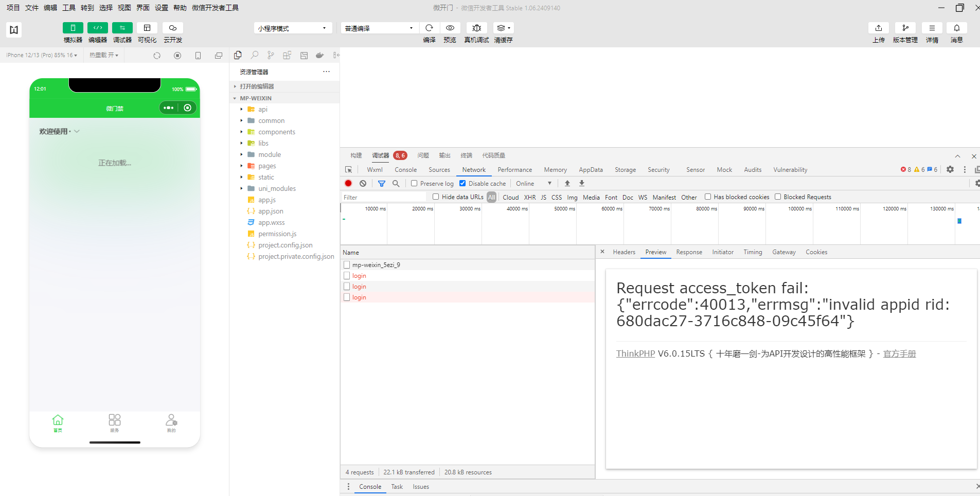Open the Response tab

tap(689, 252)
